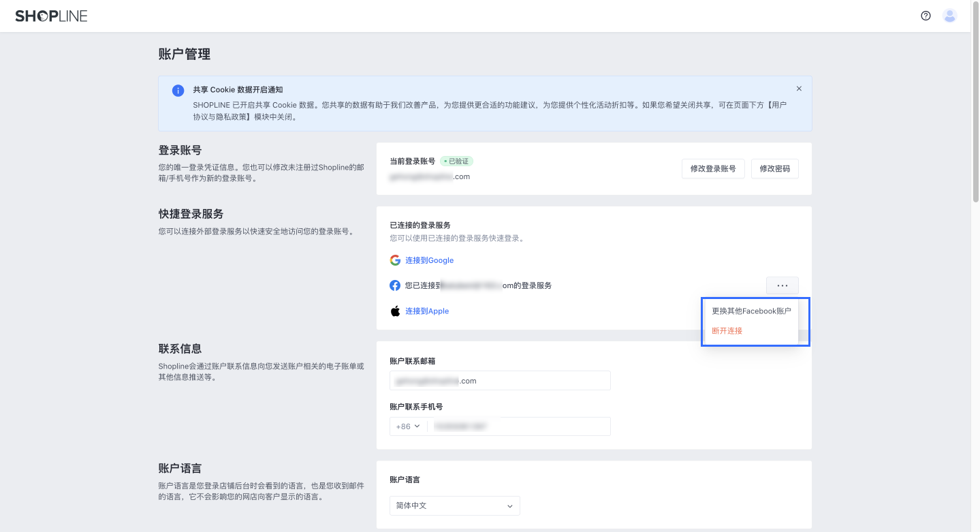Dismiss the Cookie sharing notification
Screen dimensions: 980x532
pos(799,88)
